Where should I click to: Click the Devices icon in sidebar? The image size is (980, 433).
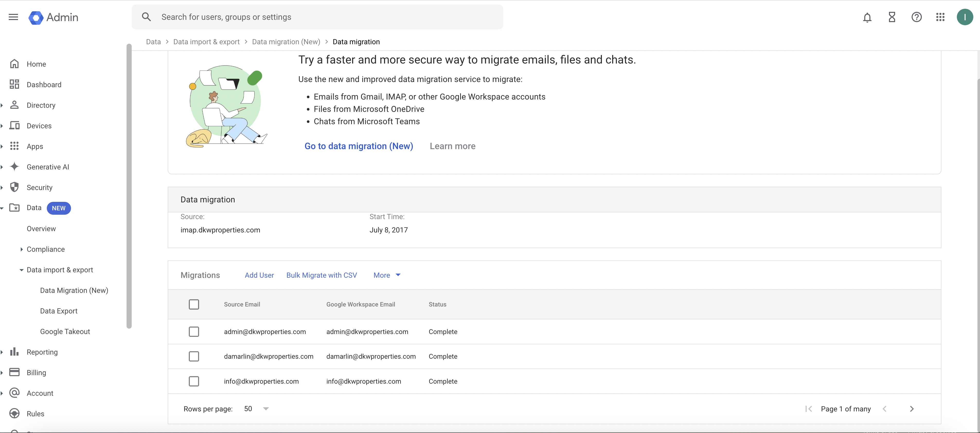tap(14, 125)
